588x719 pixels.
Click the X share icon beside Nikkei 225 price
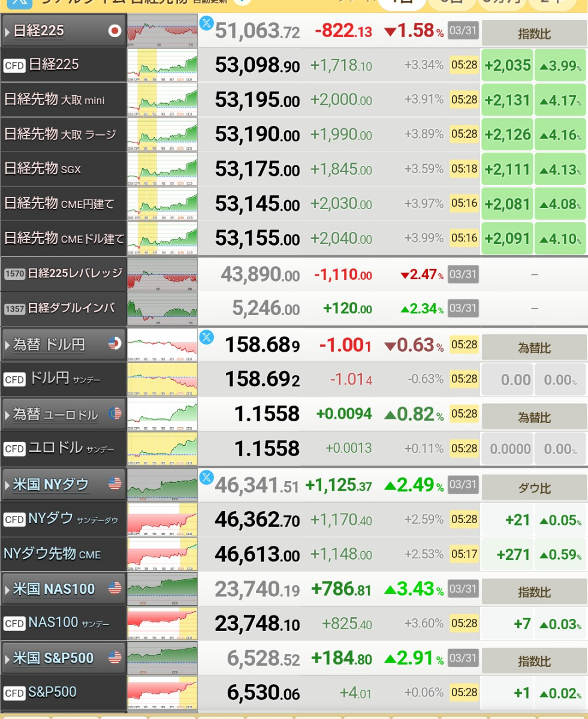point(206,25)
